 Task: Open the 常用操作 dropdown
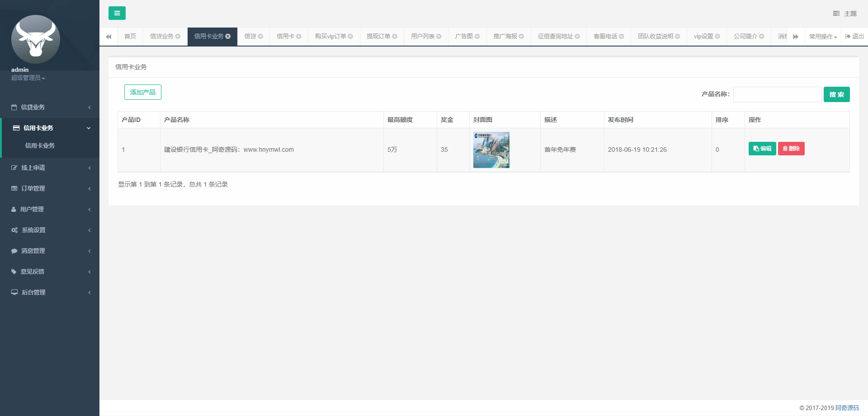[822, 37]
